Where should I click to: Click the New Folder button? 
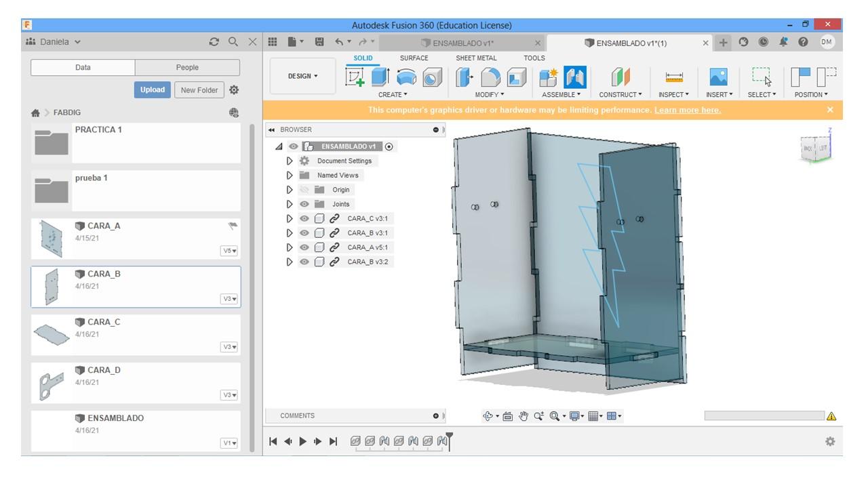(199, 89)
